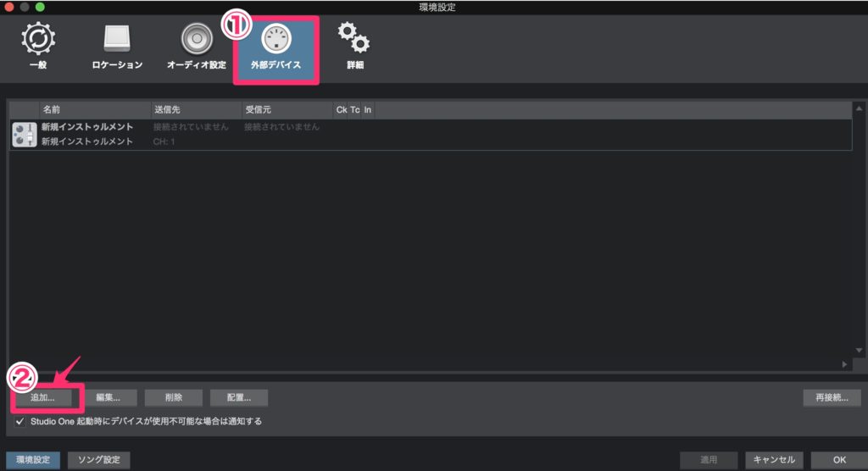
Task: Toggle the Studio One startup notification checkbox
Action: point(20,421)
